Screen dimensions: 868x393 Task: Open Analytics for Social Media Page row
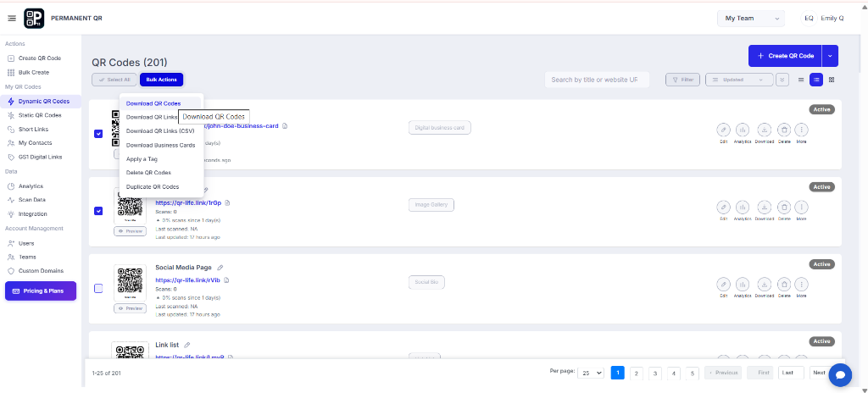[743, 284]
